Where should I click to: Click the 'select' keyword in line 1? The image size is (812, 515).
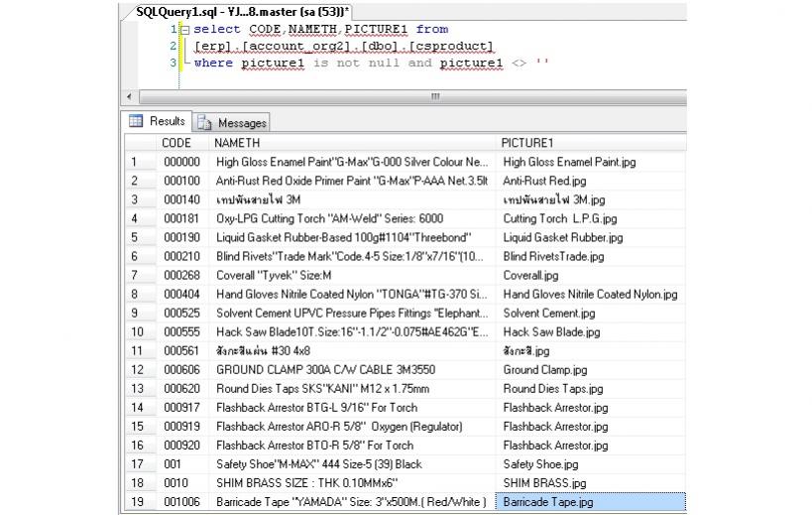tap(217, 30)
